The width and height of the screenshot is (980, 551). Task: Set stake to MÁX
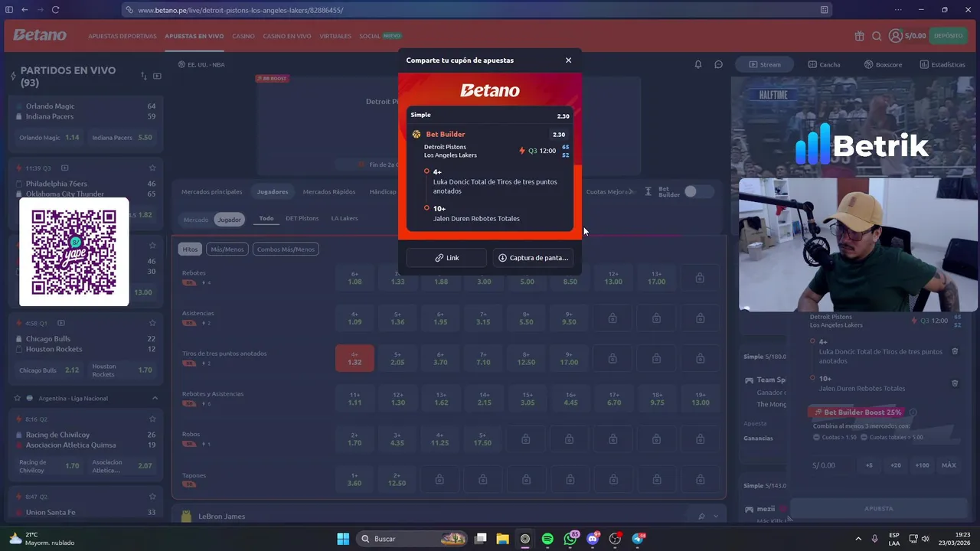pyautogui.click(x=949, y=465)
